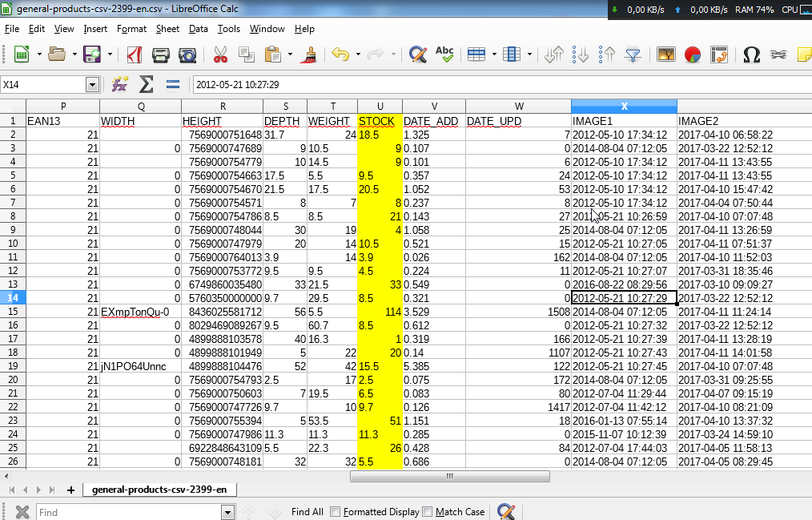Click the Cut scissors icon
812x520 pixels.
tap(220, 54)
